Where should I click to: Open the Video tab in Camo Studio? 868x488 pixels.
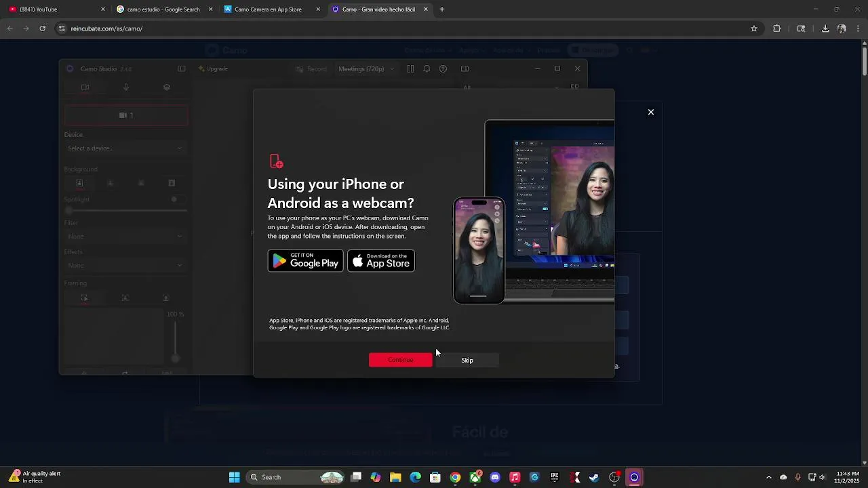(x=85, y=87)
